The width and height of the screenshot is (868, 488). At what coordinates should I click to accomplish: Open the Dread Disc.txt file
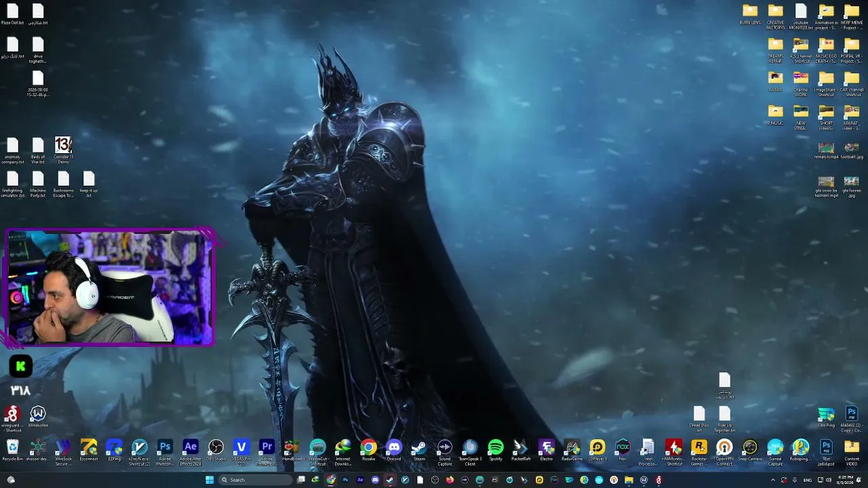pyautogui.click(x=699, y=419)
